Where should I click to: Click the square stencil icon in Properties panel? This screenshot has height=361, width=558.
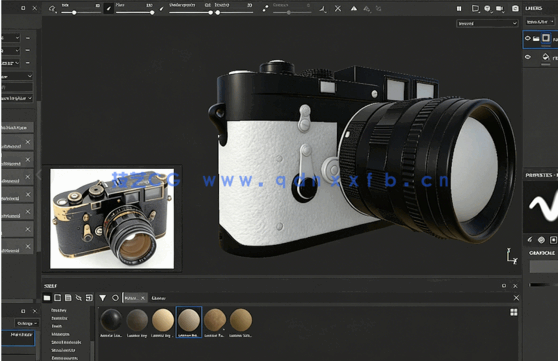[553, 240]
